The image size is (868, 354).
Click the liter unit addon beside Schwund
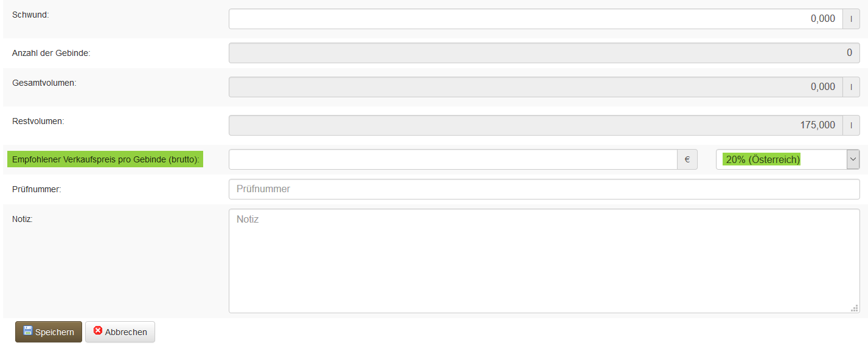point(851,19)
